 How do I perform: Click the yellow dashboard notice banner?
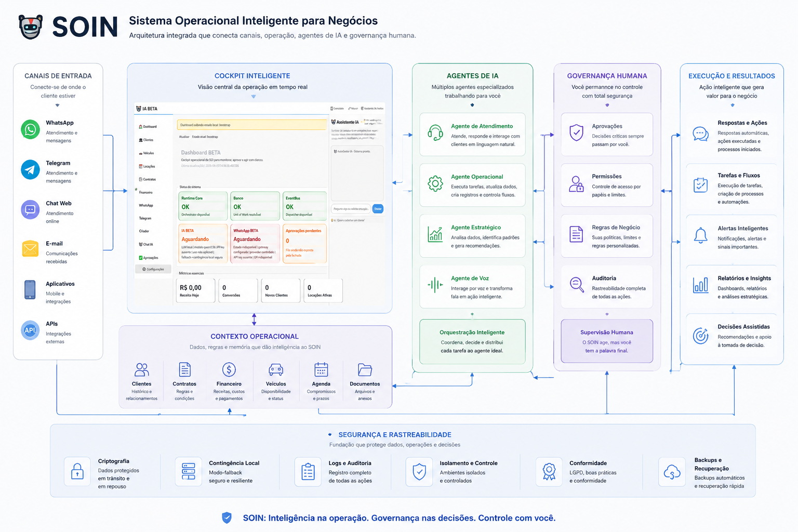tap(252, 125)
